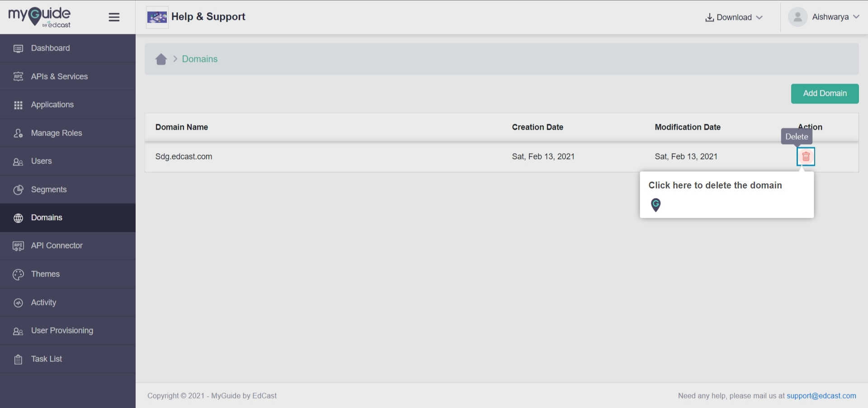This screenshot has width=868, height=408.
Task: Open APIs & Services menu item
Action: [x=59, y=76]
